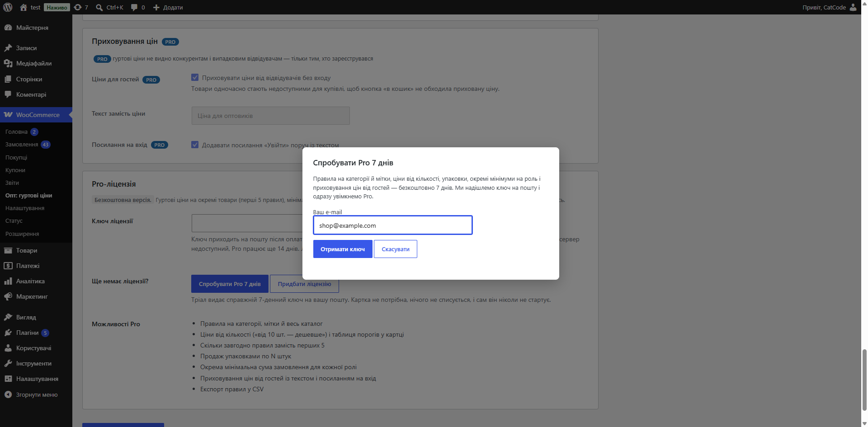
Task: Click the PRO badge beside Посилання на вхід
Action: coord(160,145)
